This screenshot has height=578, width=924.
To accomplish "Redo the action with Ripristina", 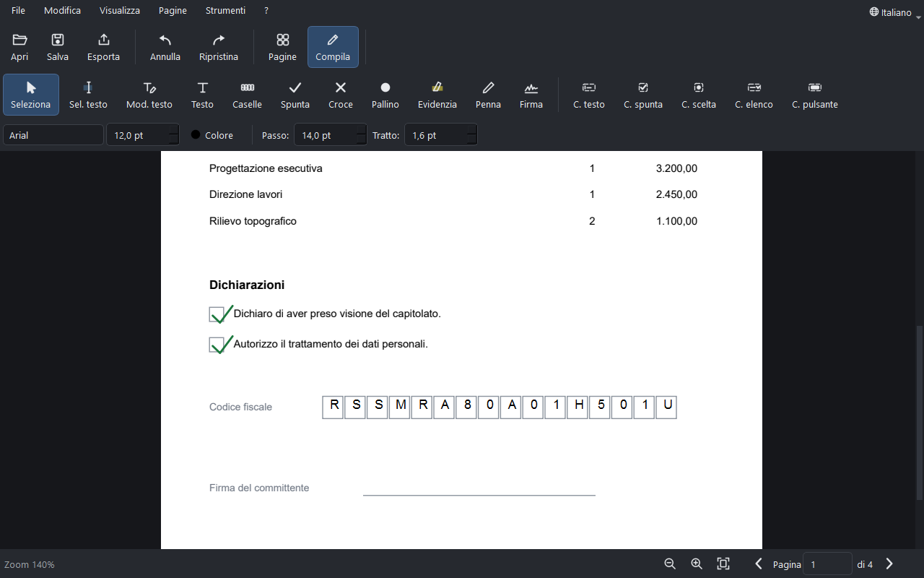I will 218,47.
